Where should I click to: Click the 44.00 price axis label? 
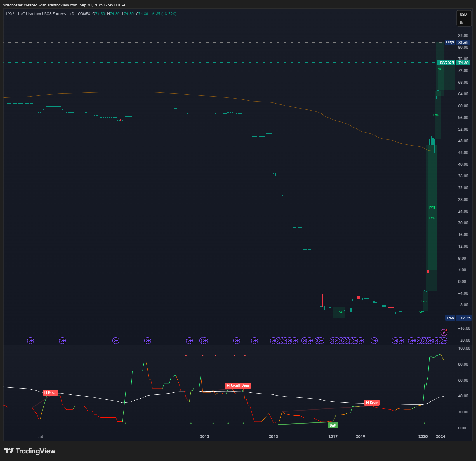tap(463, 153)
